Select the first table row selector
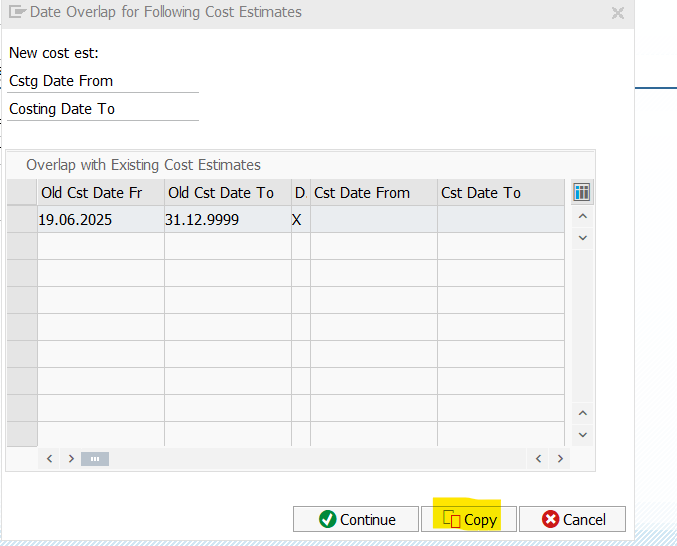The height and width of the screenshot is (546, 677). 22,220
